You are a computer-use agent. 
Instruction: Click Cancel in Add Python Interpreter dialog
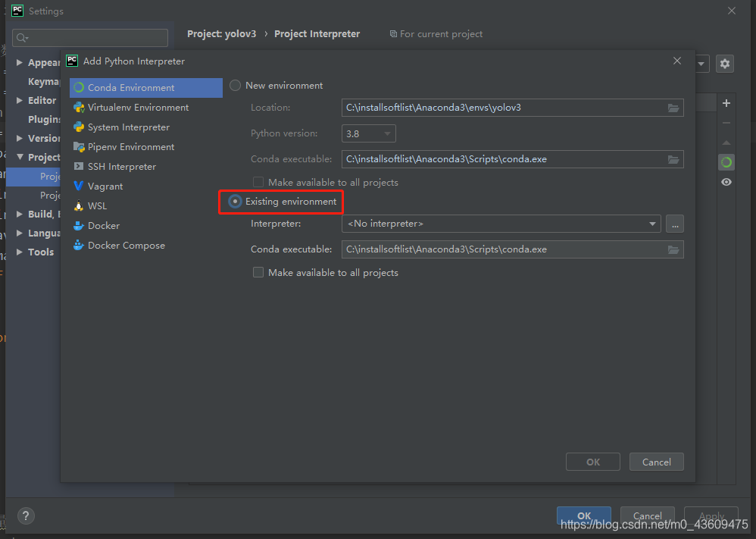(x=657, y=462)
